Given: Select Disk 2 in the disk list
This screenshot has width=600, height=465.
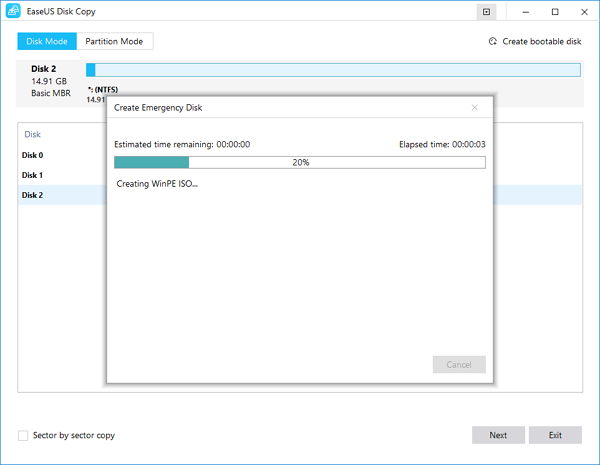Looking at the screenshot, I should [x=33, y=195].
